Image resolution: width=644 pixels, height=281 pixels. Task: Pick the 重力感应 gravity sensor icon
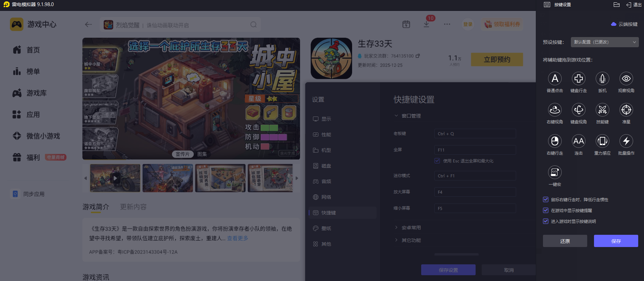(x=602, y=141)
